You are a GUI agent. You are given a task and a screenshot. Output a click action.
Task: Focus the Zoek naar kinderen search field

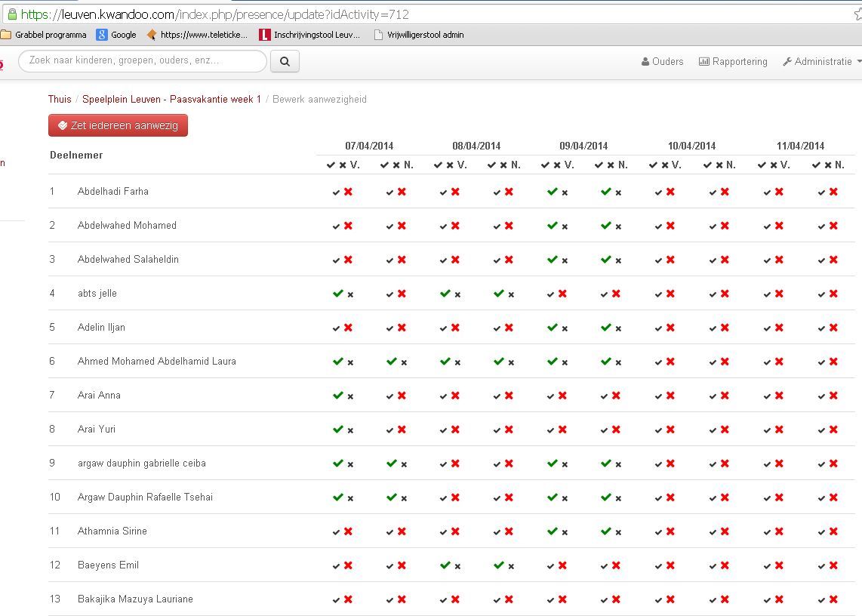pos(142,60)
